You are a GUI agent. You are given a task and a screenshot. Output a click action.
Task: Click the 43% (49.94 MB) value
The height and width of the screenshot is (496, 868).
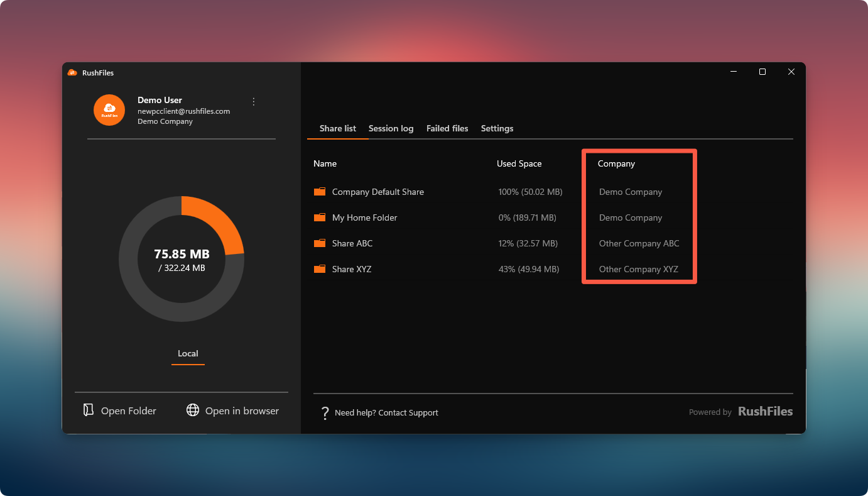pos(529,269)
